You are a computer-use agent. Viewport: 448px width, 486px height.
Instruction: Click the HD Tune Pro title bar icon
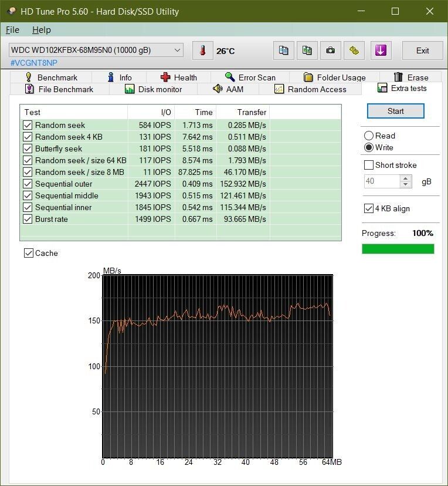point(11,11)
